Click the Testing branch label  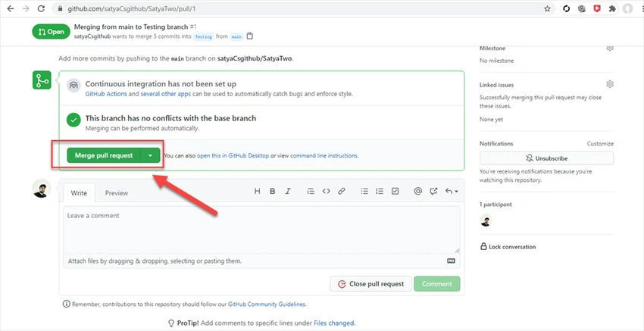tap(203, 36)
